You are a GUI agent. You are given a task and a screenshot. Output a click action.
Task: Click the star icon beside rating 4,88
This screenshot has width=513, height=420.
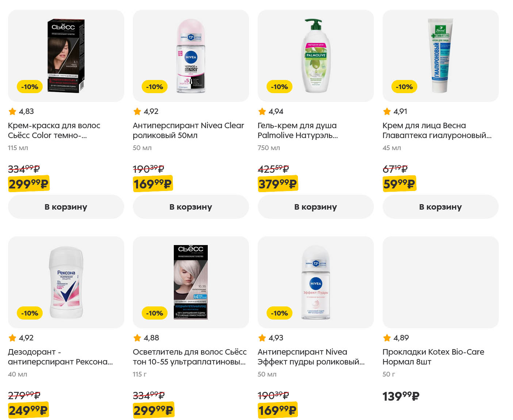click(137, 338)
